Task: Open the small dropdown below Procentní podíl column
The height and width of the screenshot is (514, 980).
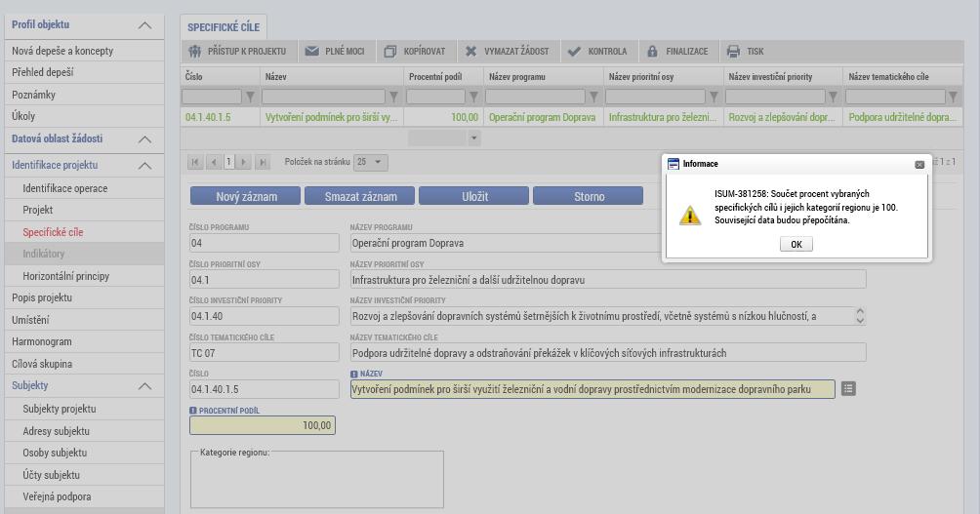Action: click(474, 138)
